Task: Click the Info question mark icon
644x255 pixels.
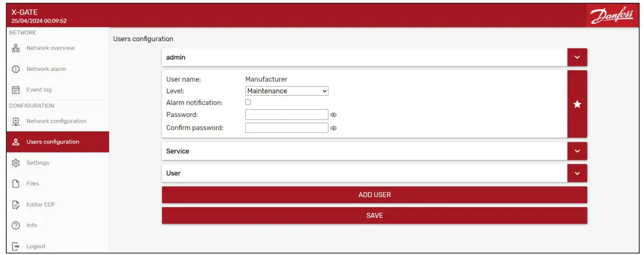Action: pos(16,225)
